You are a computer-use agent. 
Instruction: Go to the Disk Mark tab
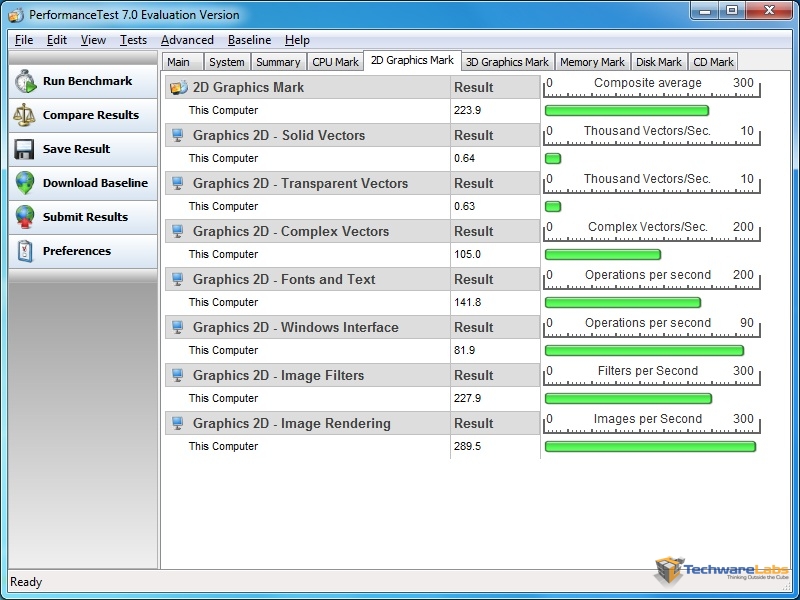tap(658, 62)
